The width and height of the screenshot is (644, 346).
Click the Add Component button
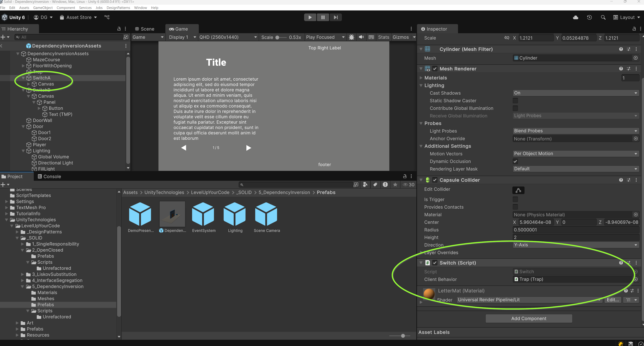click(529, 318)
